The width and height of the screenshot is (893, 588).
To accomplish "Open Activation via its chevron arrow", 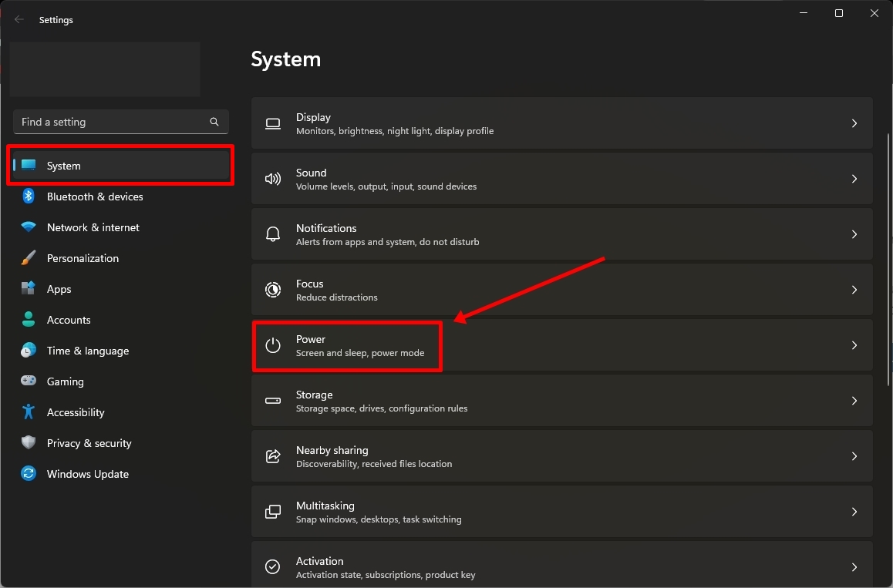I will pyautogui.click(x=854, y=567).
